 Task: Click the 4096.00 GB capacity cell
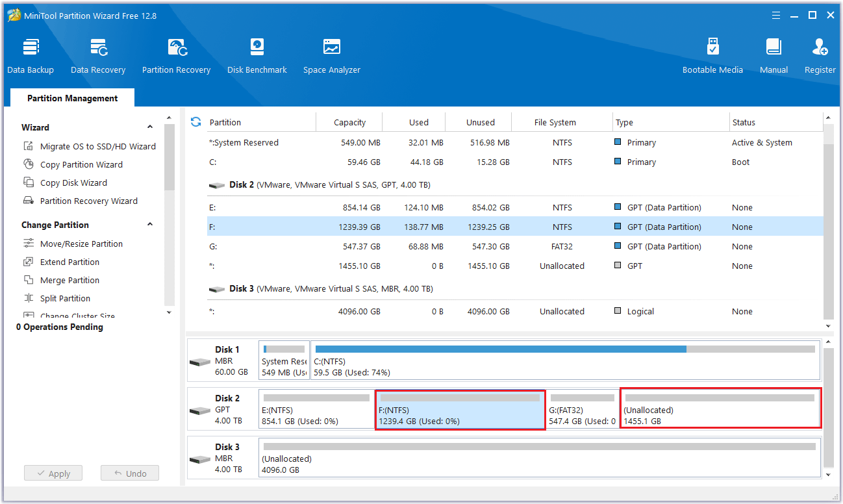(359, 311)
